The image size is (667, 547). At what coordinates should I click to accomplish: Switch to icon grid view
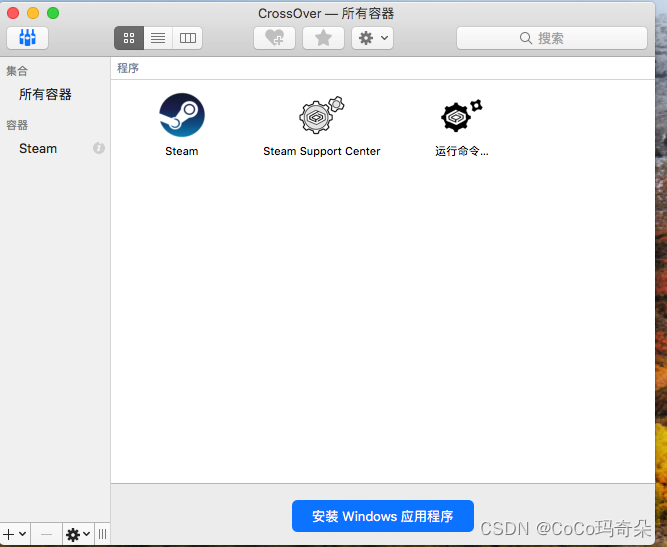click(x=129, y=38)
